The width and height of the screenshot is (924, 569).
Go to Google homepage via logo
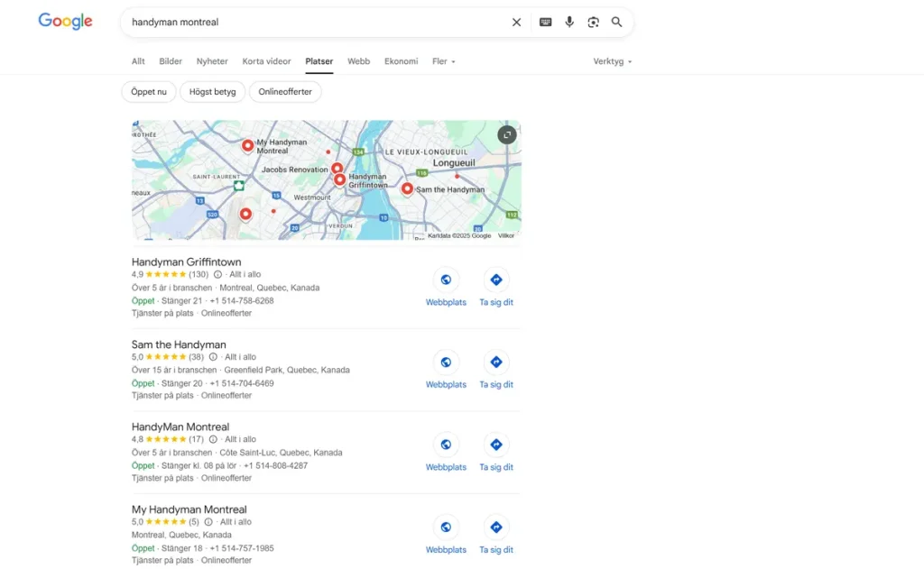point(65,22)
